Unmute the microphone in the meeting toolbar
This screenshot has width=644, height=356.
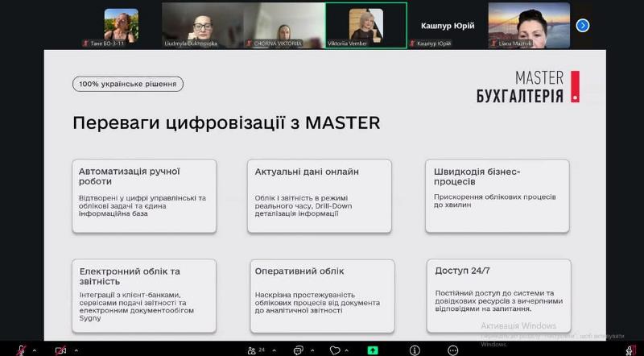[21, 350]
